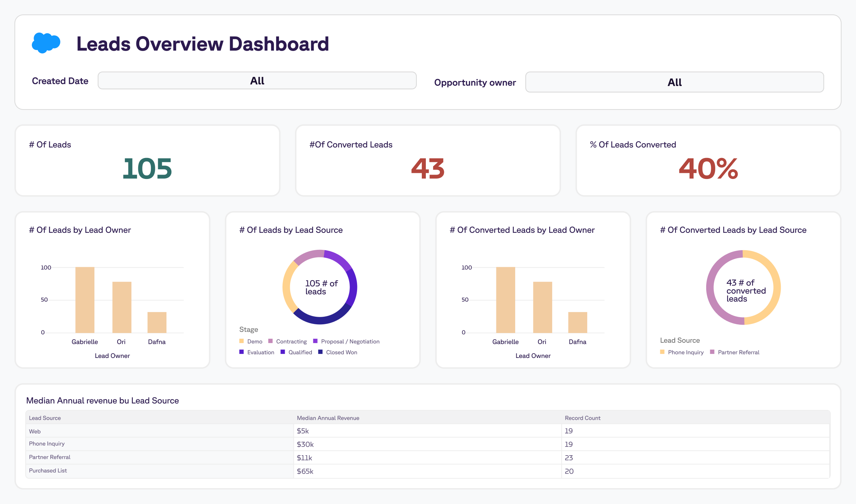Viewport: 856px width, 504px height.
Task: Click Partner Referral legend swatch
Action: coord(712,352)
